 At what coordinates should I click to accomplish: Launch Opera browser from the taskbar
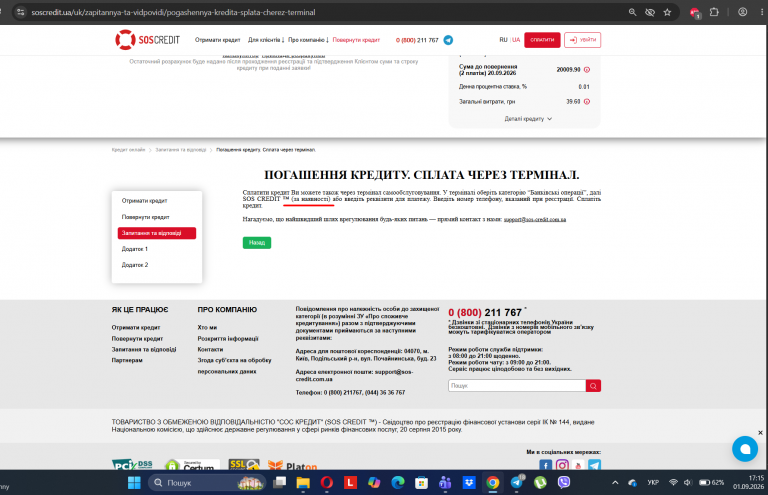point(327,483)
